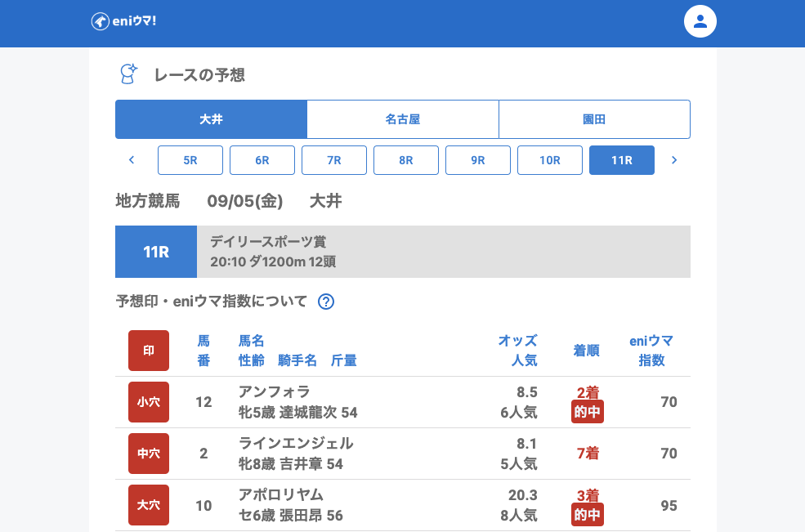
Task: Select the 大井 racecourse tab
Action: 211,119
